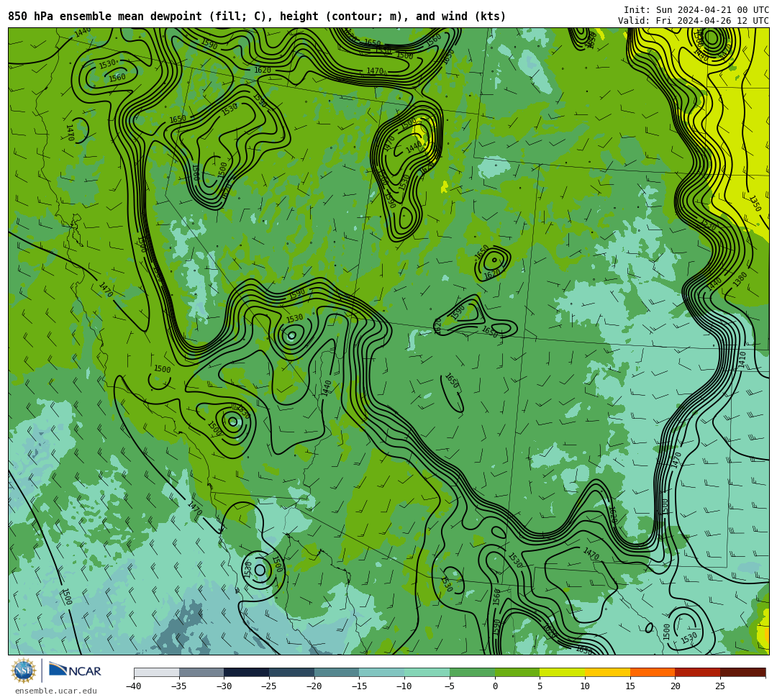The height and width of the screenshot is (700, 777).
Task: Pick the olive green 0 to 5 color segment
Action: (517, 672)
